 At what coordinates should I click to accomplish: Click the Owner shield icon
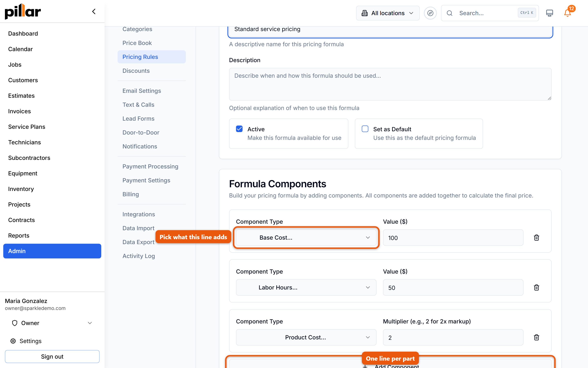[15, 323]
